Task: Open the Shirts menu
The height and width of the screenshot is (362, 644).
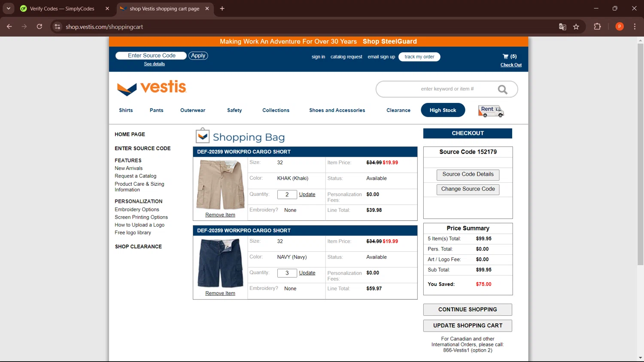Action: 126,110
